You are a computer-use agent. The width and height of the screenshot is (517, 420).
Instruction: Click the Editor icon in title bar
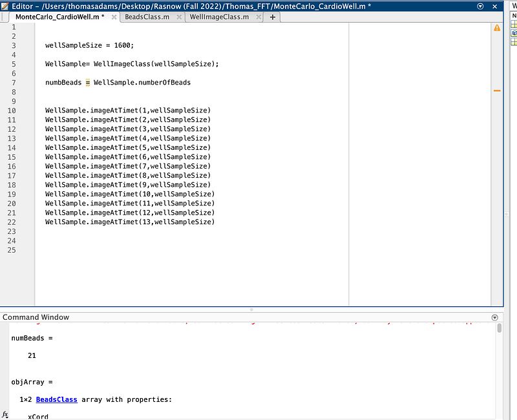[x=6, y=6]
